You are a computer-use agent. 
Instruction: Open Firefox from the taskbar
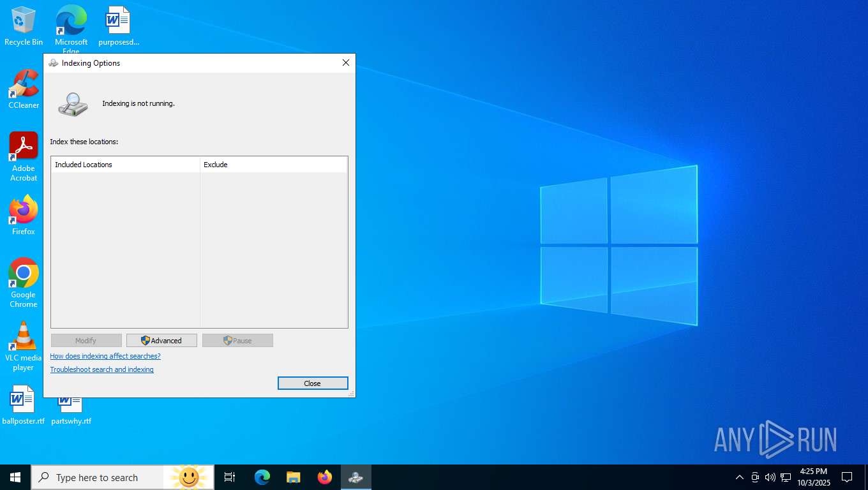[324, 477]
